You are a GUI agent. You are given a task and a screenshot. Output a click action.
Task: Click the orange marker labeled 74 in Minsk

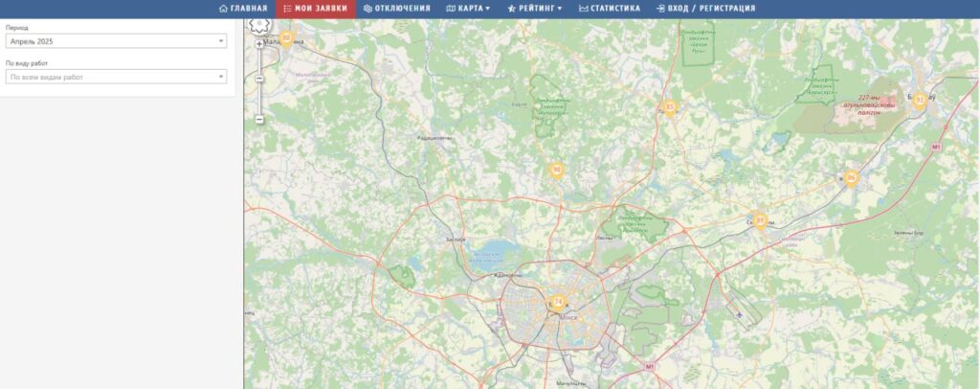point(558,303)
